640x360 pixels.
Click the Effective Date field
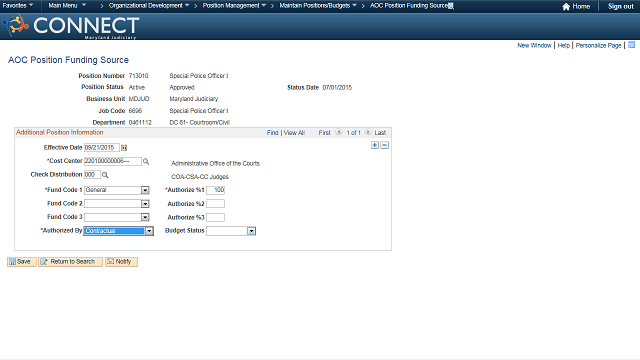(x=102, y=147)
